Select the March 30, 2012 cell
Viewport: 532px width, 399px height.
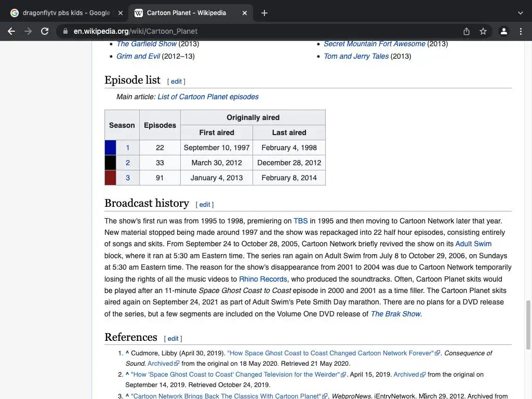click(217, 163)
